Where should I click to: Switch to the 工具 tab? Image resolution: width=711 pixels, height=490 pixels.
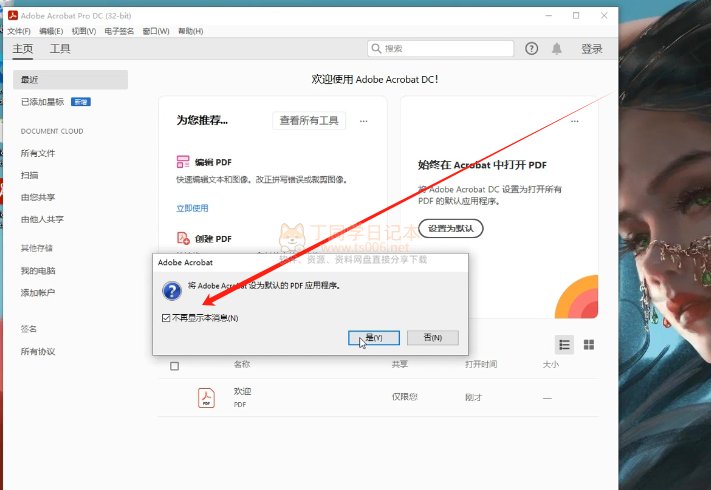point(60,49)
